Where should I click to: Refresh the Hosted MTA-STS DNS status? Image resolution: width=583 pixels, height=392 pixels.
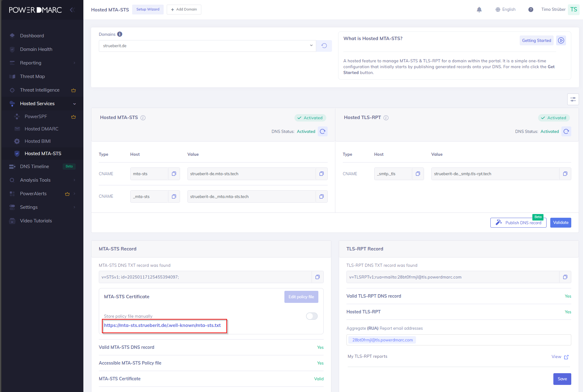coord(323,132)
